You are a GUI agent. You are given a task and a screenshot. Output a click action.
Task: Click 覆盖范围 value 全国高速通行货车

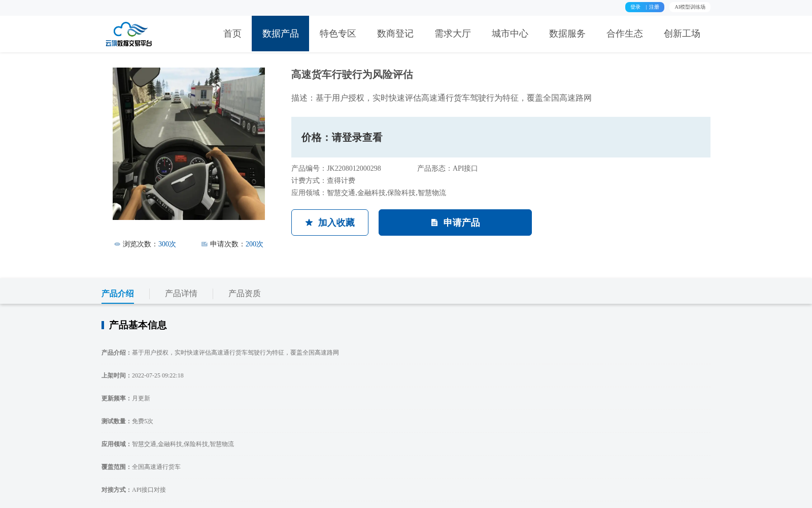pos(156,467)
